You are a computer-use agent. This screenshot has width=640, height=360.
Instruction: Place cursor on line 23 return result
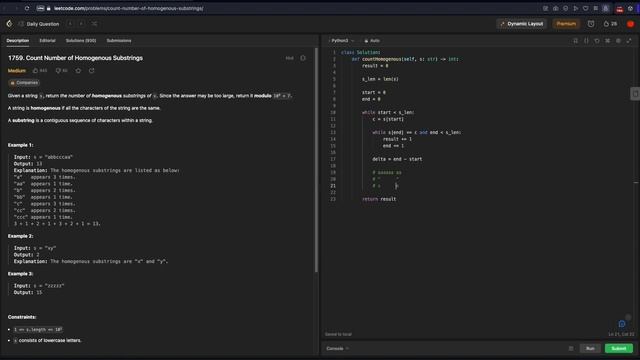coord(379,199)
